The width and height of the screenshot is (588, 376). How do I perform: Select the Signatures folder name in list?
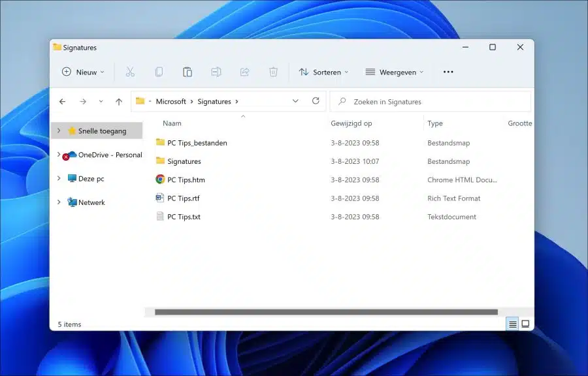point(184,161)
